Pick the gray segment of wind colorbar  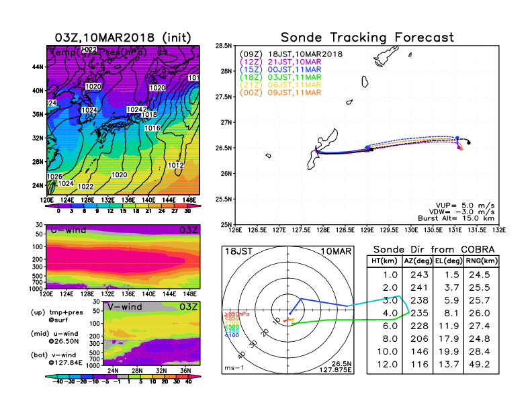123,376
